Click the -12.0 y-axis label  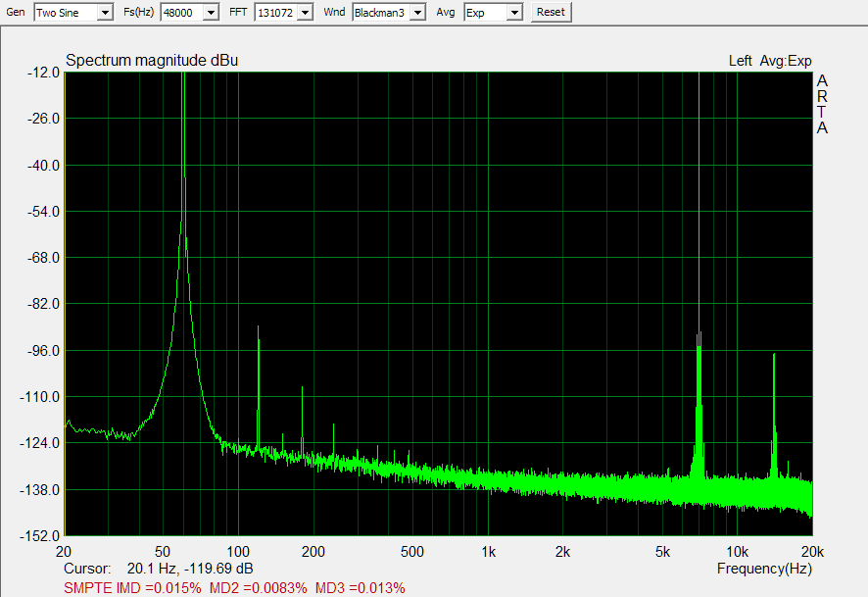click(x=43, y=73)
